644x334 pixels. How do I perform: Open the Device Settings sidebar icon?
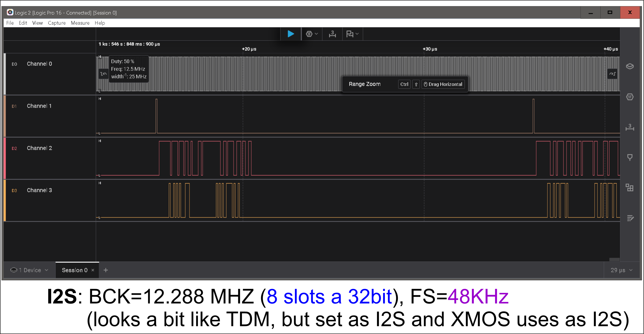click(630, 66)
